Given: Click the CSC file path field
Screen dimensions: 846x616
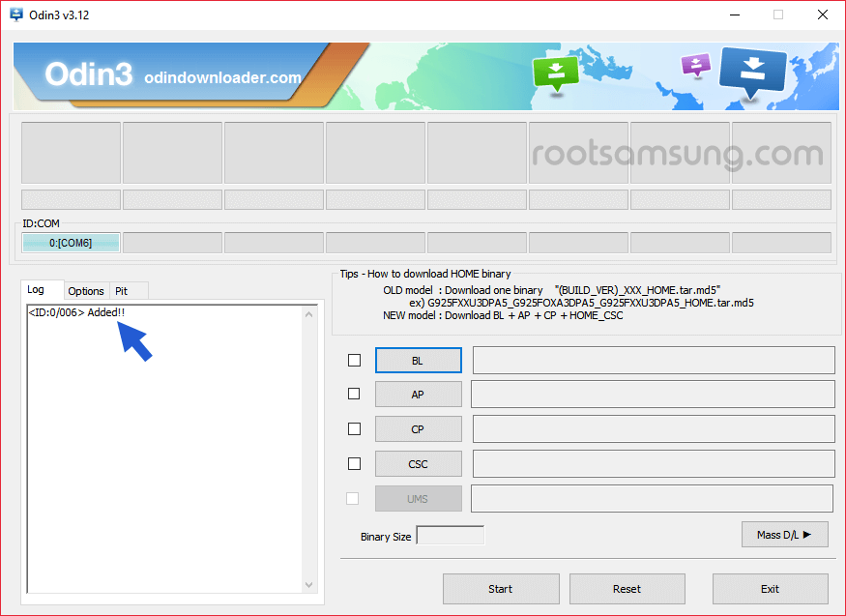Looking at the screenshot, I should coord(654,464).
